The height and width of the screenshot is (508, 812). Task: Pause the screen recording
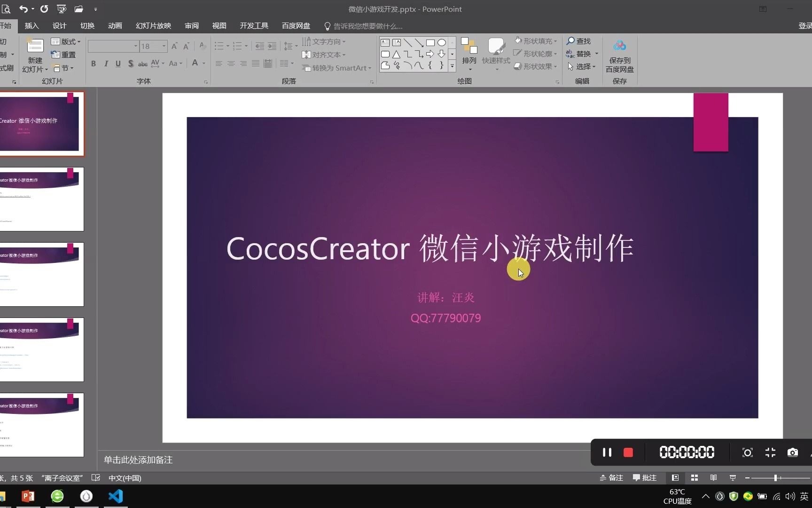[x=607, y=452]
